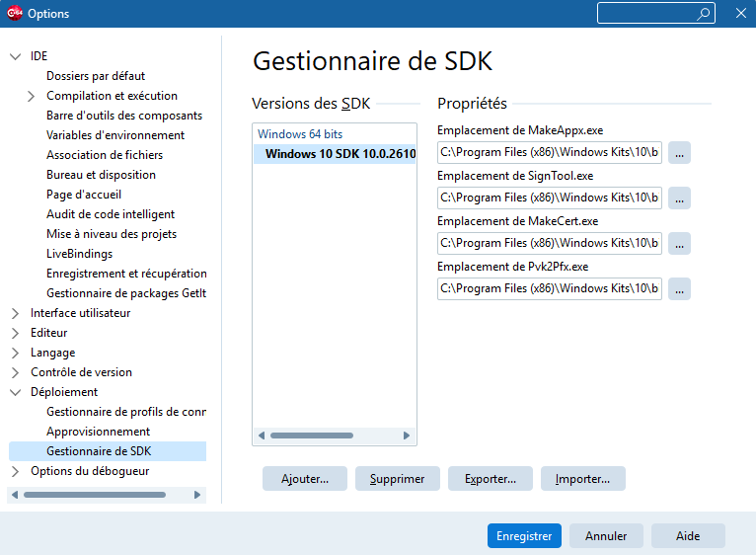Browse for MakeAppx.exe location with ellipsis button
The height and width of the screenshot is (555, 756).
tap(679, 153)
